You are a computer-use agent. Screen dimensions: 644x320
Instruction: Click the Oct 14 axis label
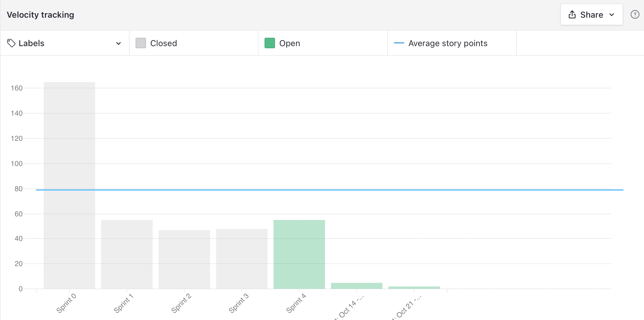tap(349, 308)
